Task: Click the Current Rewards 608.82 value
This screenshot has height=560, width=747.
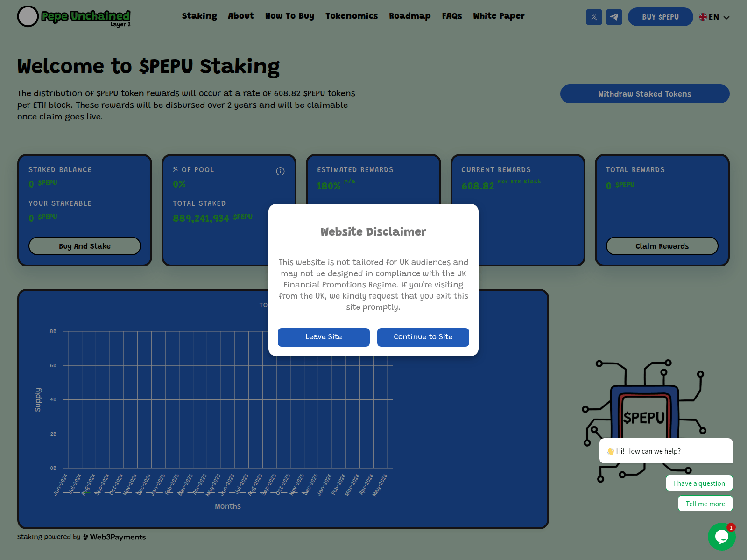Action: click(478, 186)
